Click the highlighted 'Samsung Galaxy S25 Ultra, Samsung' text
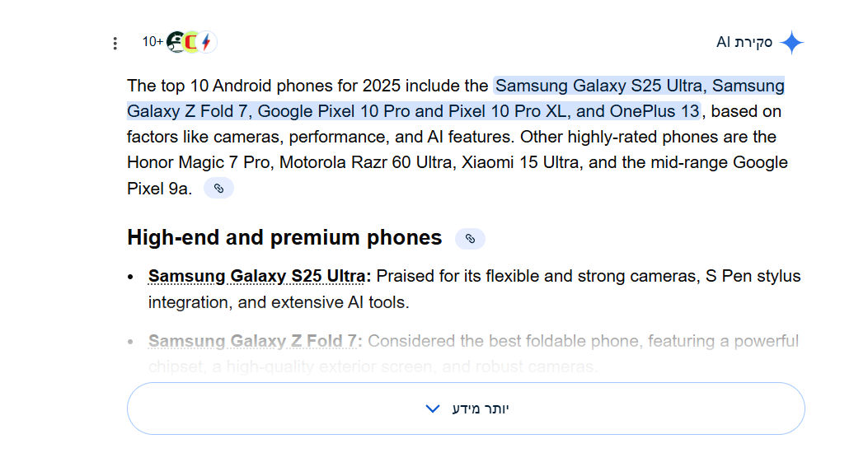Screen dimensions: 868x453 tap(639, 86)
